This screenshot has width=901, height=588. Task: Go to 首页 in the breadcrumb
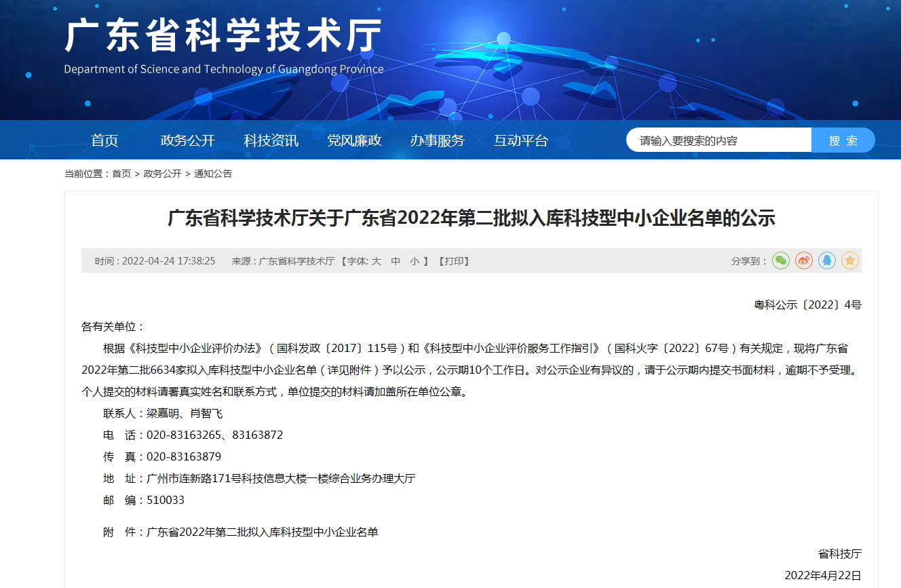[x=121, y=174]
